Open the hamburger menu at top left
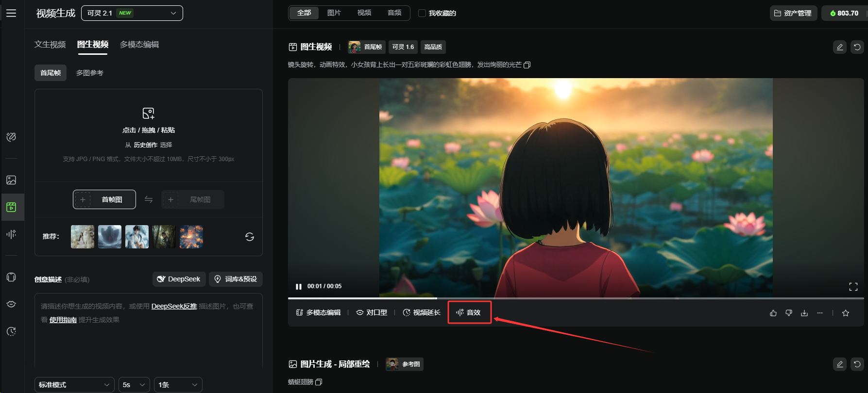This screenshot has width=868, height=393. pos(11,13)
